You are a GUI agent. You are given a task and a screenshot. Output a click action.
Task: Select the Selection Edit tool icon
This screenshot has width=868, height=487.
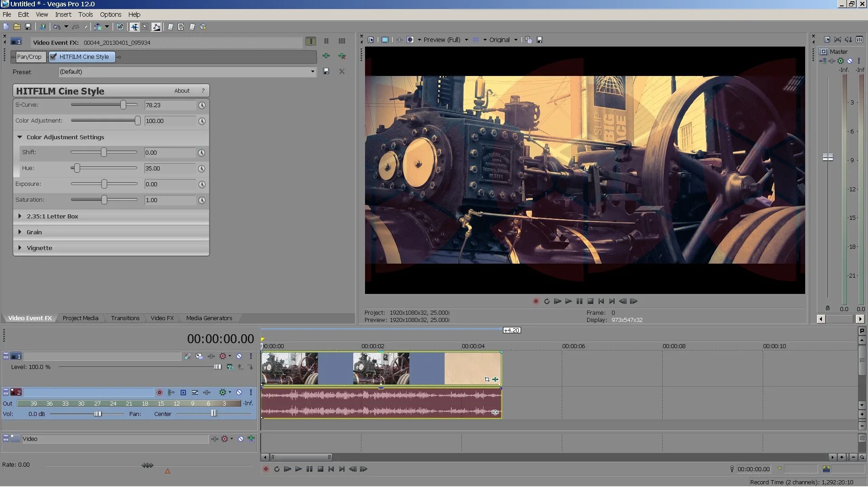pyautogui.click(x=145, y=27)
